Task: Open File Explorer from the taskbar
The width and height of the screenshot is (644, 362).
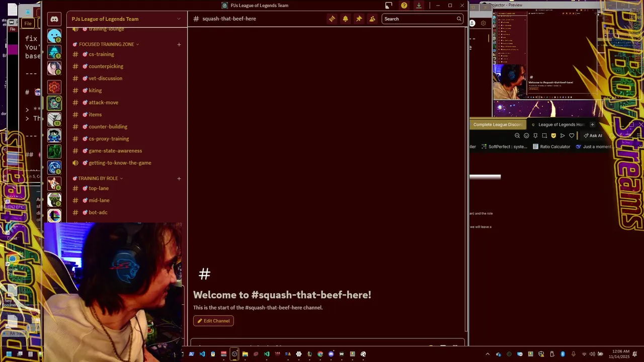Action: coord(245,354)
